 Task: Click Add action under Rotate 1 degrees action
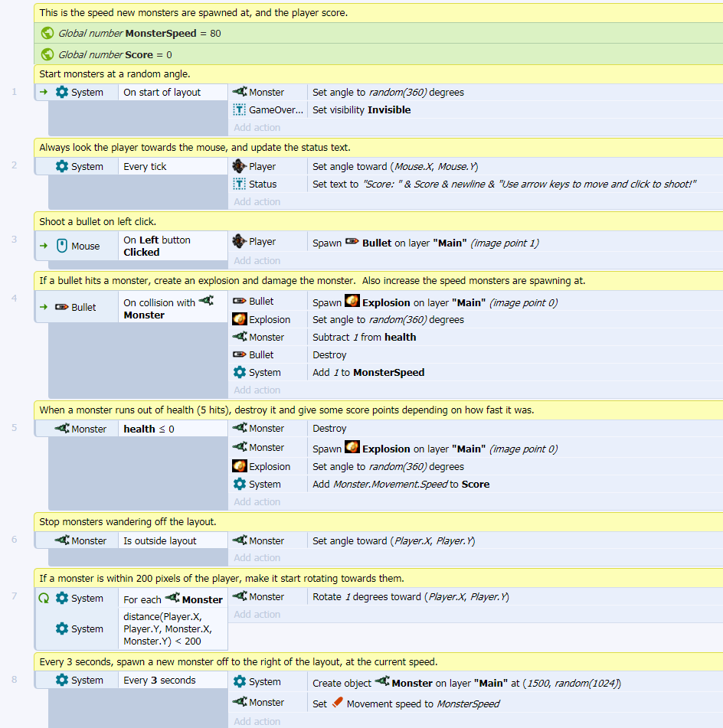tap(257, 614)
